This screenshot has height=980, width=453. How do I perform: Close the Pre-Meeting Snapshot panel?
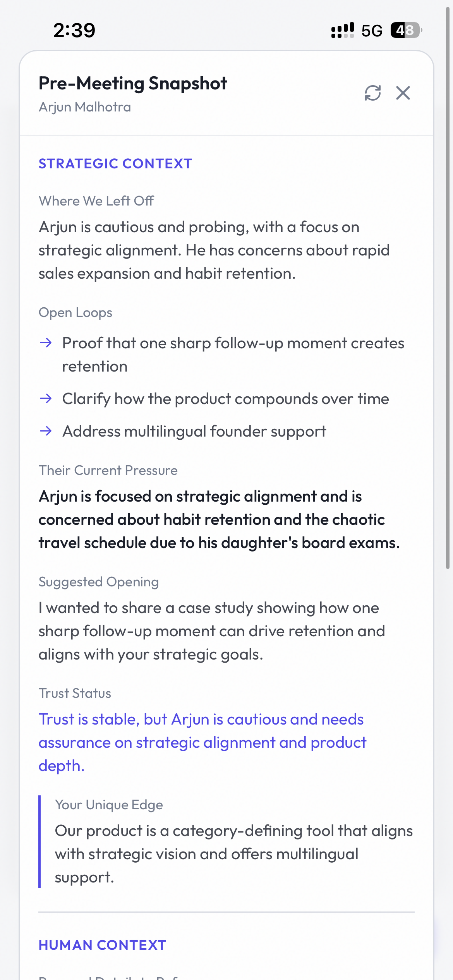click(x=403, y=93)
